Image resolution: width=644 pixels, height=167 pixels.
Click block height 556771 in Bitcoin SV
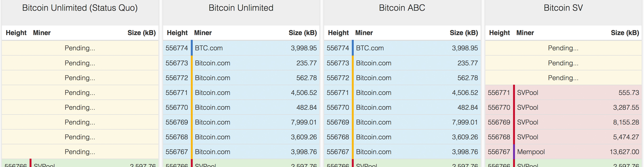point(499,93)
